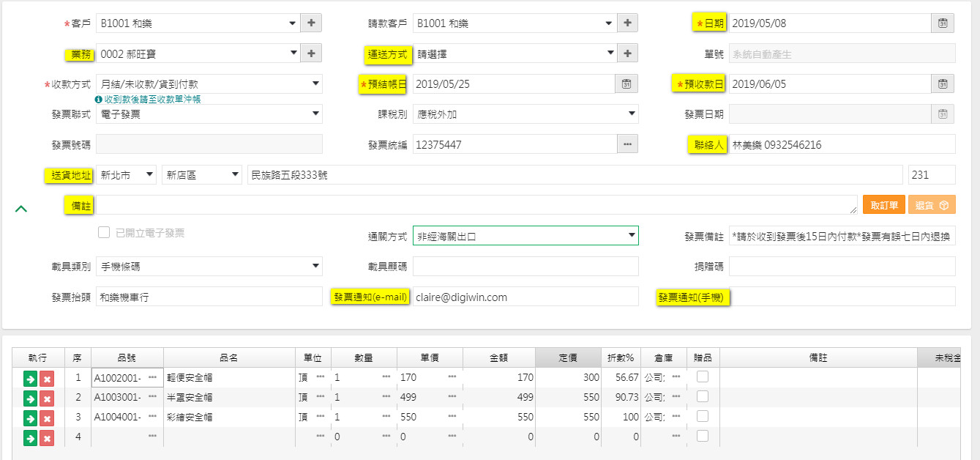Open the 發票聯式 dropdown showing 電子發票
Image resolution: width=980 pixels, height=460 pixels.
coord(209,114)
